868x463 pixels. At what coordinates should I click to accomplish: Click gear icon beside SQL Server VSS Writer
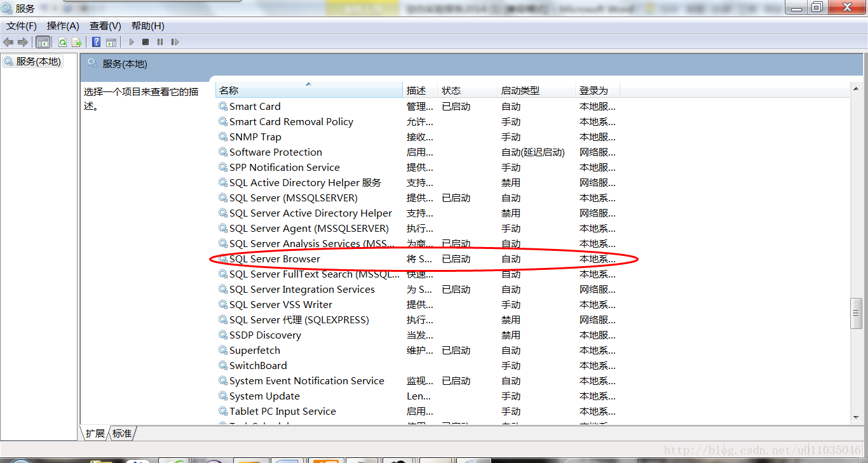[223, 305]
